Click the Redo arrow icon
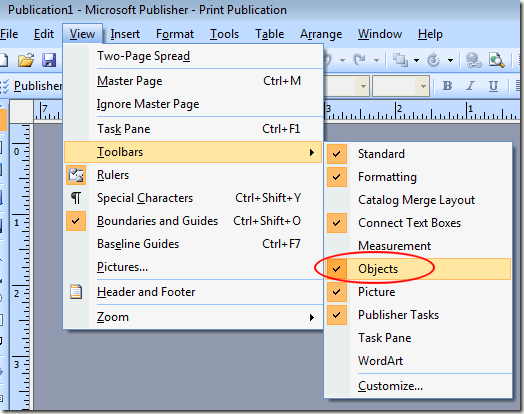This screenshot has width=524, height=414. pyautogui.click(x=360, y=60)
